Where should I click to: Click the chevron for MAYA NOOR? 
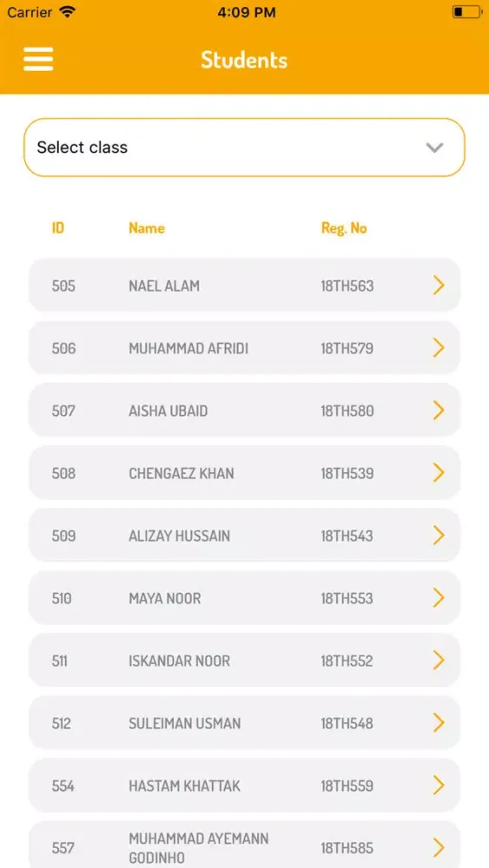439,598
